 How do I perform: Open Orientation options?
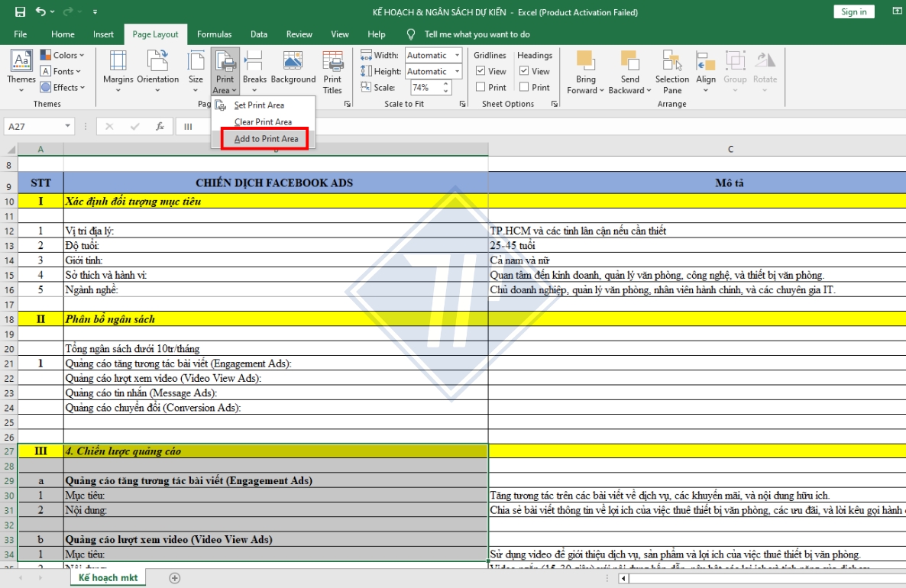point(157,70)
